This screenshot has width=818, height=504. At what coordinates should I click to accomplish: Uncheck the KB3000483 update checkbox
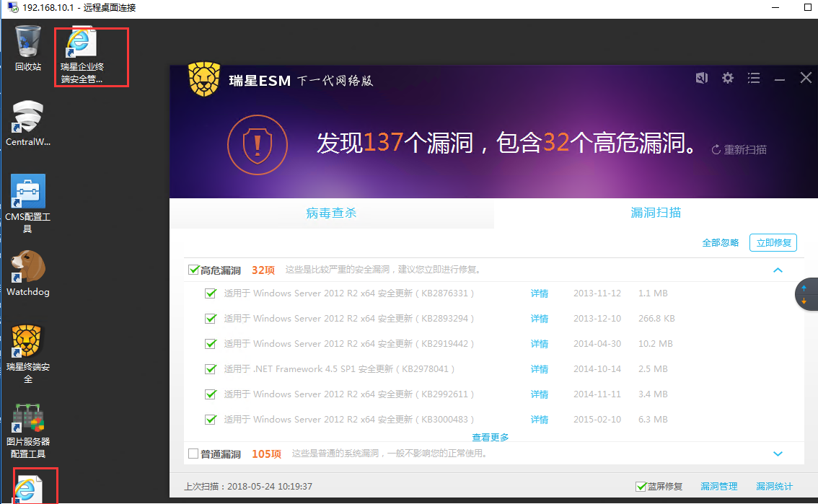[211, 420]
